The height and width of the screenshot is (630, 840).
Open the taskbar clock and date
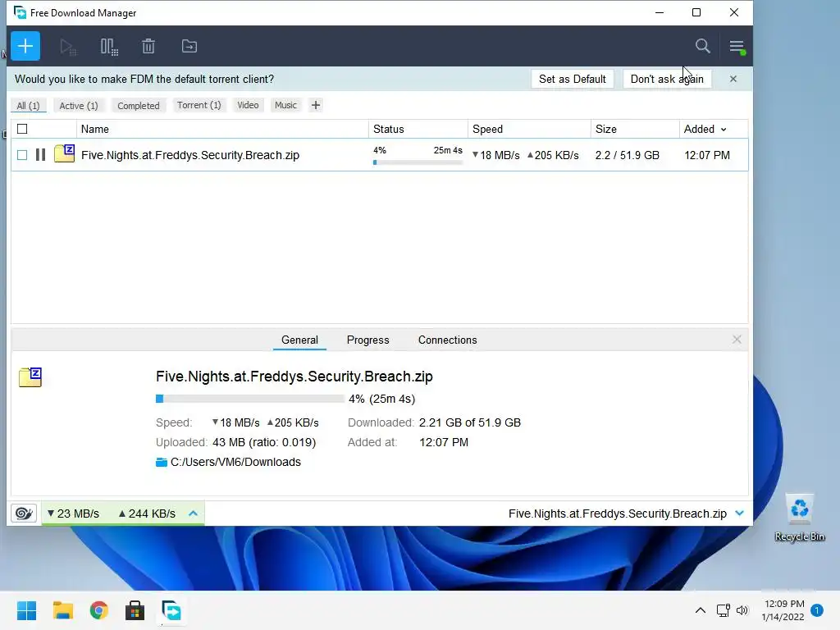coord(783,610)
